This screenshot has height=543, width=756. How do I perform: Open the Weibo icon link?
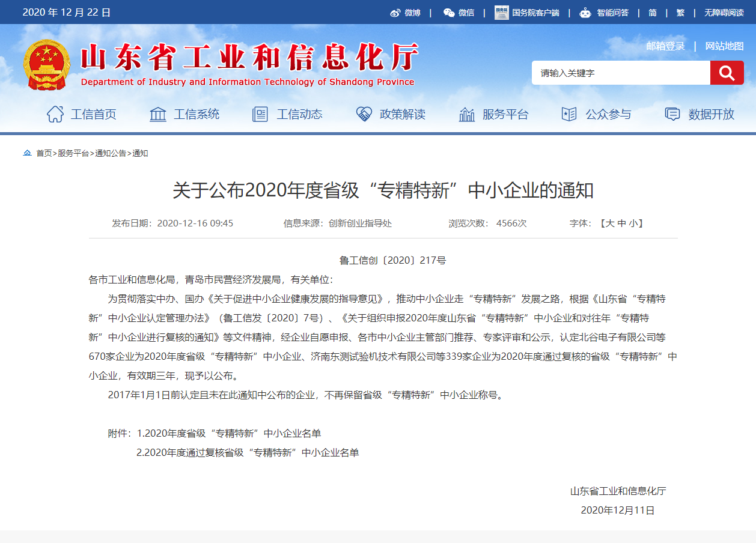(395, 13)
